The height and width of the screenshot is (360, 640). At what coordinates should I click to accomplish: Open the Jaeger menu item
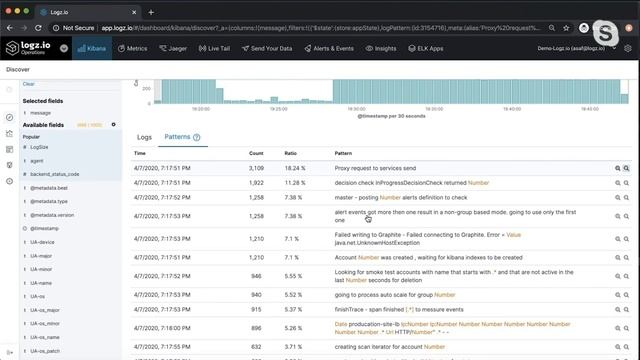coord(173,48)
